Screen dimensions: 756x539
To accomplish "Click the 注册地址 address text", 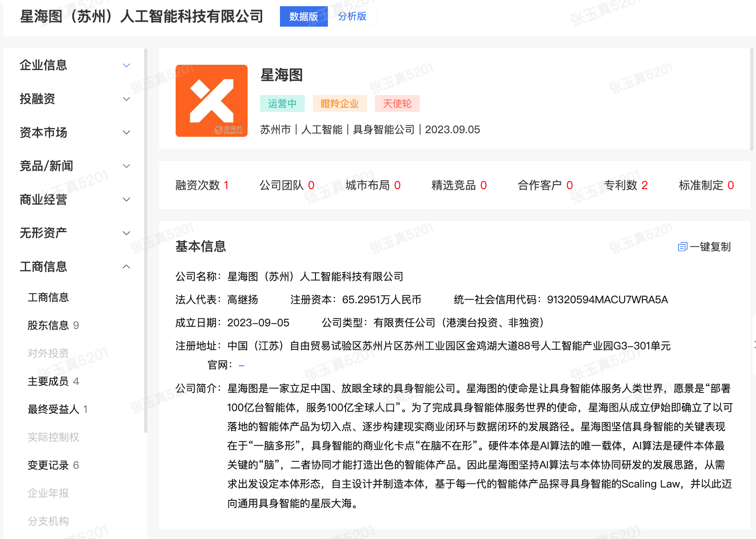I will coord(449,346).
